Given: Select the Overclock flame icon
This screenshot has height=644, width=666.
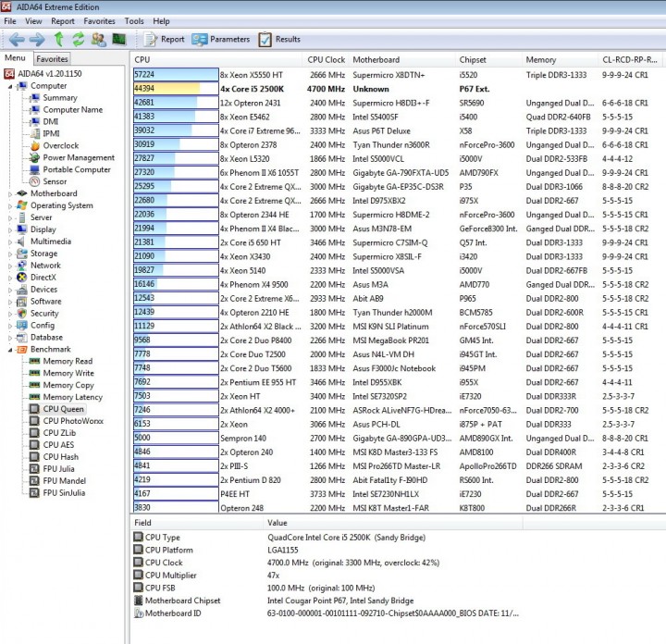Looking at the screenshot, I should [35, 145].
